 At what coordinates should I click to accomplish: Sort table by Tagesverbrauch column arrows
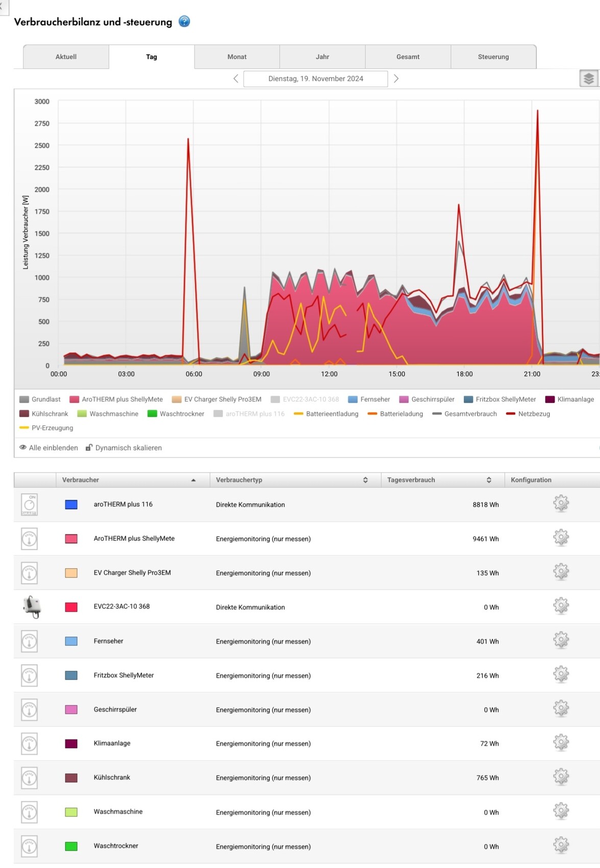(x=489, y=480)
